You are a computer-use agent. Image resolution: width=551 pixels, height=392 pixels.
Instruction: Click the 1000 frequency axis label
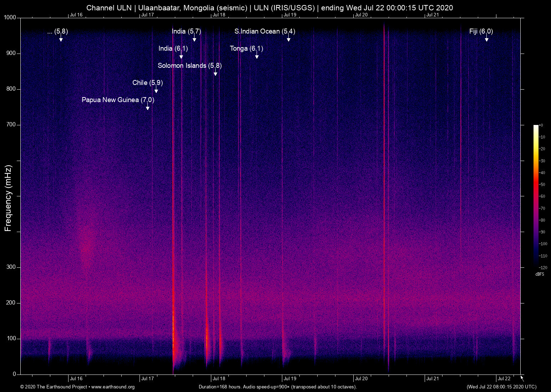pyautogui.click(x=10, y=17)
